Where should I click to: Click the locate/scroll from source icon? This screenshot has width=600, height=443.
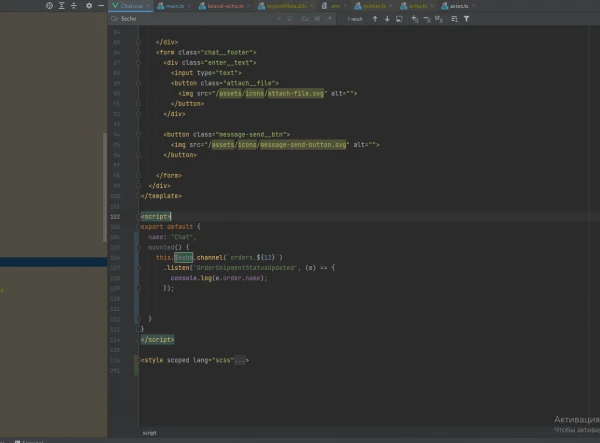tap(51, 6)
